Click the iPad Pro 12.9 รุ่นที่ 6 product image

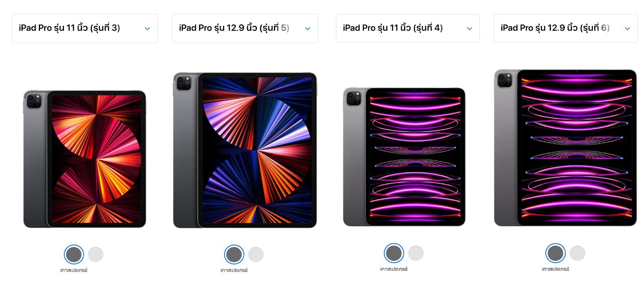click(565, 148)
